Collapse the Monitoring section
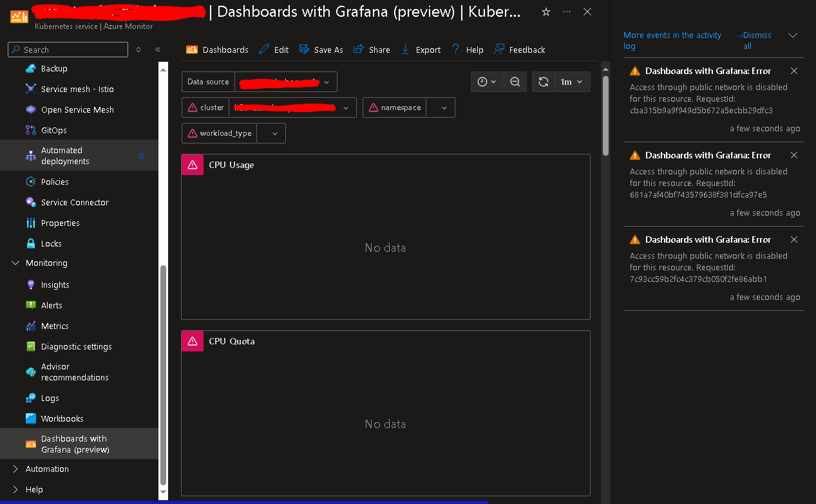The image size is (816, 504). pyautogui.click(x=16, y=263)
